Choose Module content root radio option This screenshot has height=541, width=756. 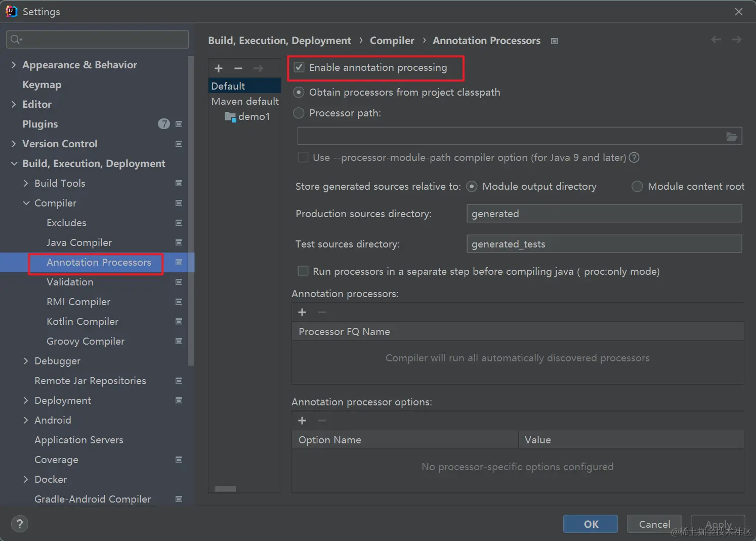click(637, 186)
